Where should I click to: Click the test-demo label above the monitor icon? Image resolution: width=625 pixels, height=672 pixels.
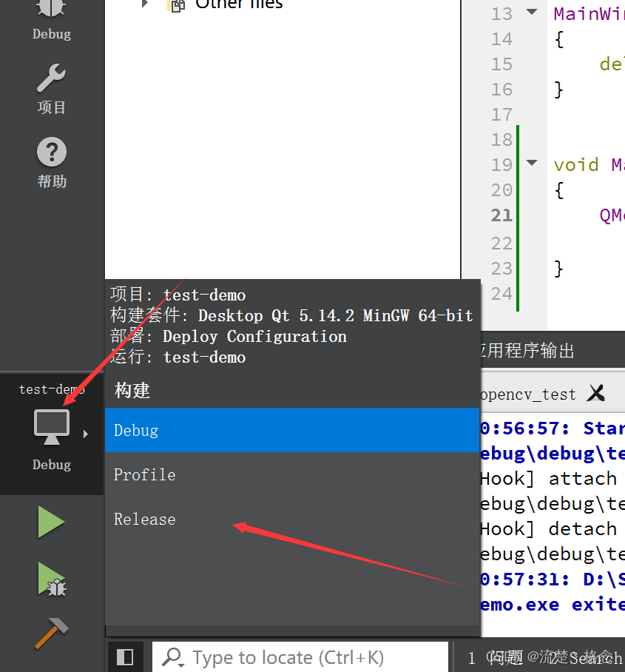[51, 389]
